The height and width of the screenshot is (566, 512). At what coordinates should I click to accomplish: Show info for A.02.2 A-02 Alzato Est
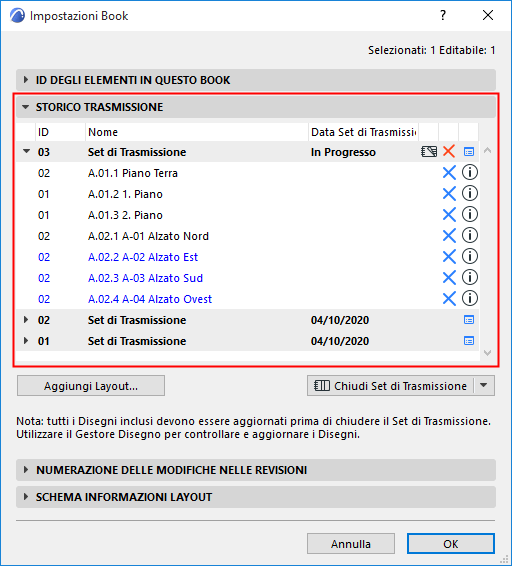tap(470, 256)
